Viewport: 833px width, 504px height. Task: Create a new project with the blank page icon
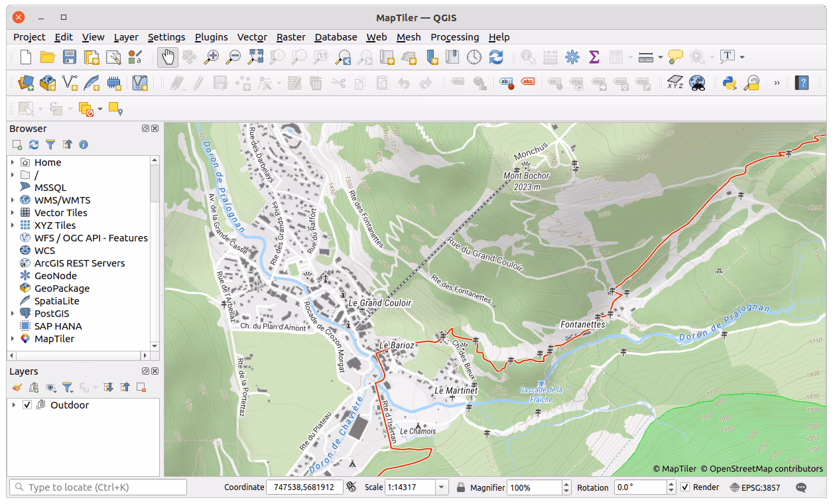pyautogui.click(x=25, y=58)
